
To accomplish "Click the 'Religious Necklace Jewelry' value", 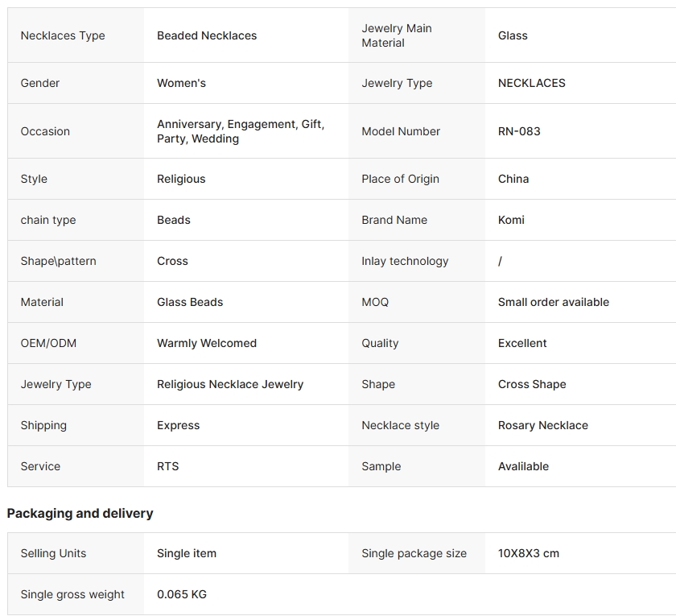I will (230, 384).
